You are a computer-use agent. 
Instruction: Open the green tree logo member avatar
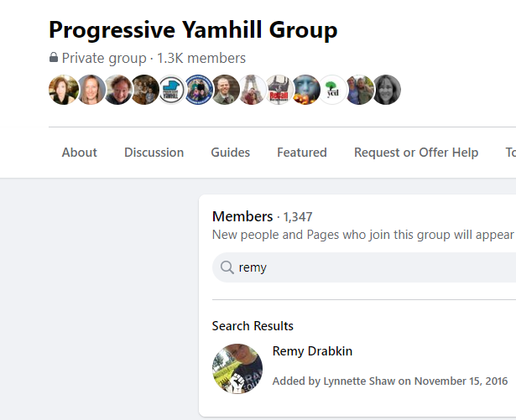(x=333, y=90)
